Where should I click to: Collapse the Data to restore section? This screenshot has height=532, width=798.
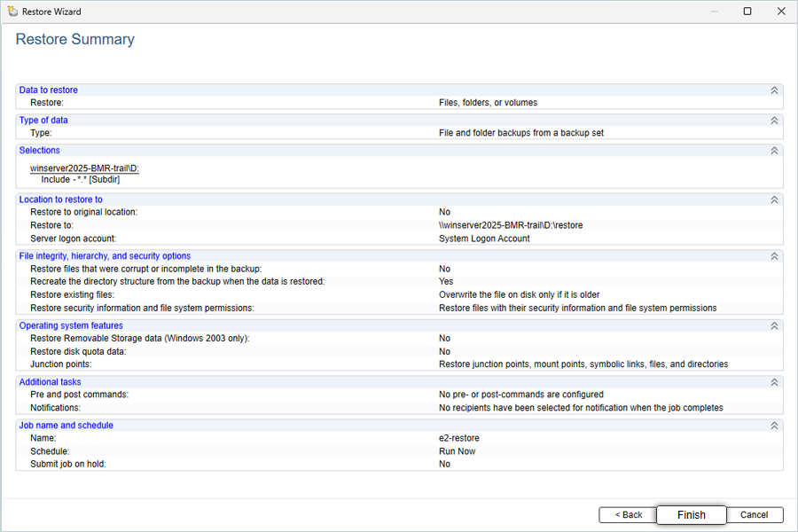[774, 90]
